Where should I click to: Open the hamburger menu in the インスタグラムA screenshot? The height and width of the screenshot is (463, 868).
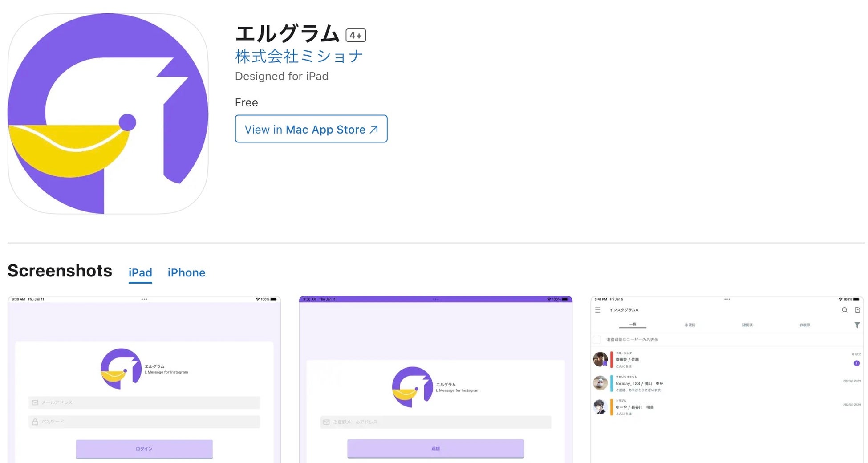[598, 310]
